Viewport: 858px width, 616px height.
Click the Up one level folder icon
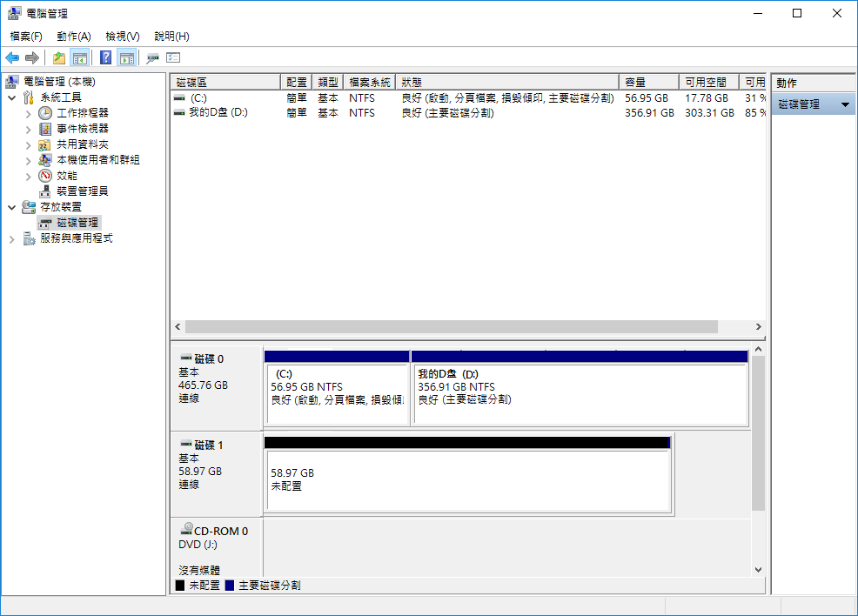click(x=58, y=57)
